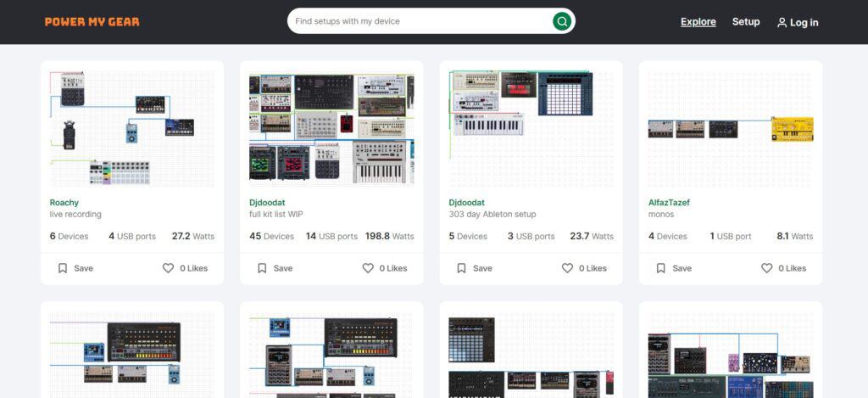Click the '198.8 Watts' stat
The image size is (868, 398).
[390, 236]
